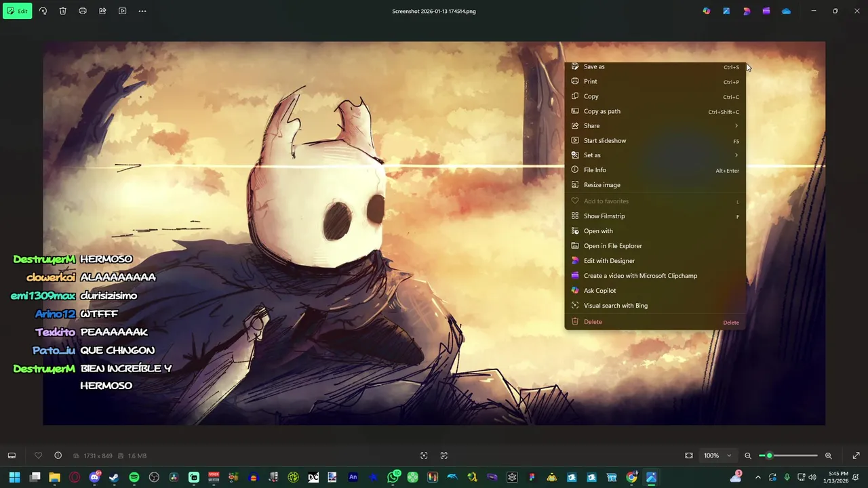Select Open in File Explorer
The height and width of the screenshot is (488, 868).
tap(655, 246)
